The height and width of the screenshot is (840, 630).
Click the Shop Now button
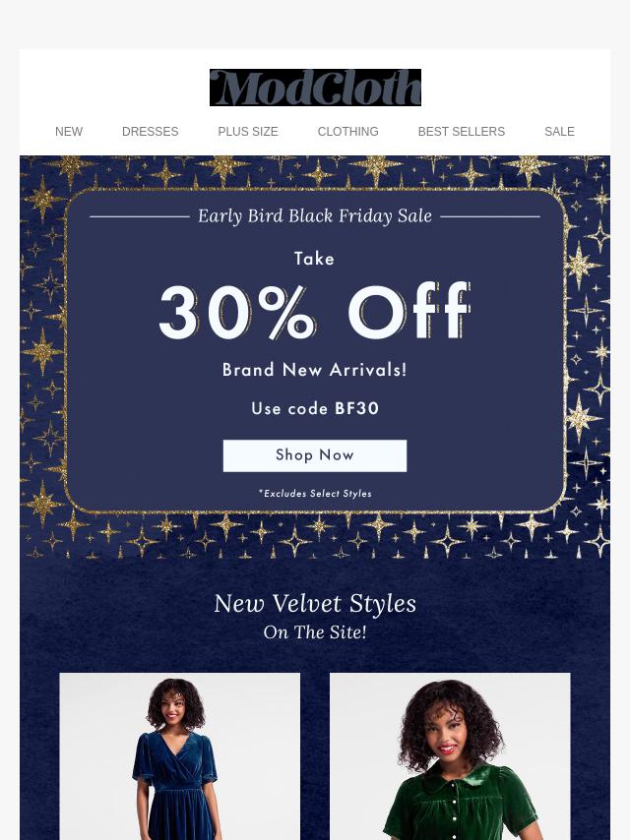coord(315,455)
